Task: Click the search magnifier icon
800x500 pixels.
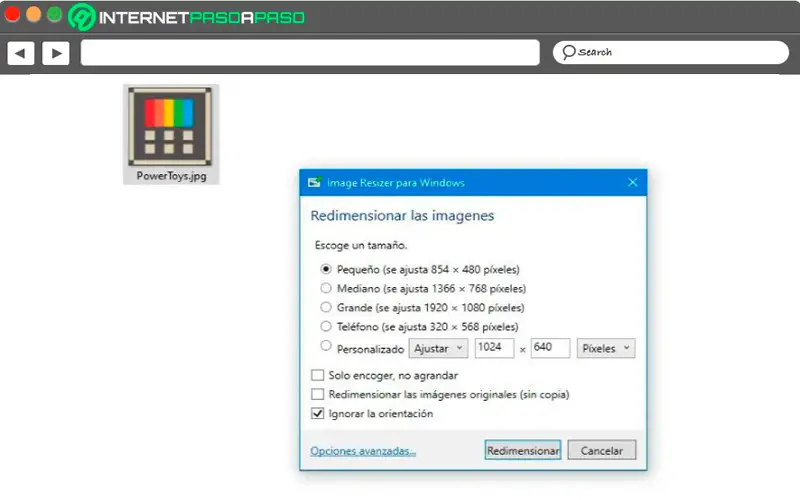Action: (x=568, y=52)
